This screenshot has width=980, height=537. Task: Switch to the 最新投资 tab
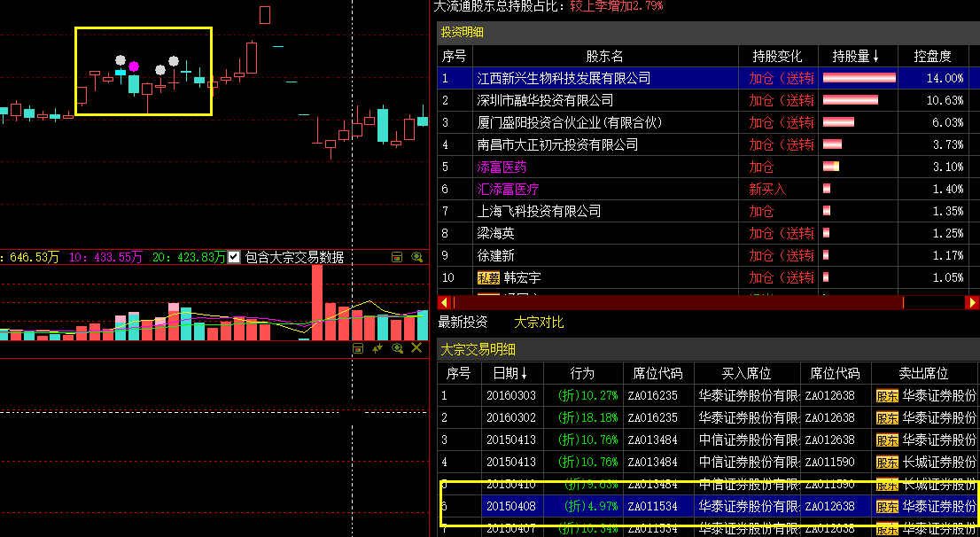pyautogui.click(x=463, y=322)
